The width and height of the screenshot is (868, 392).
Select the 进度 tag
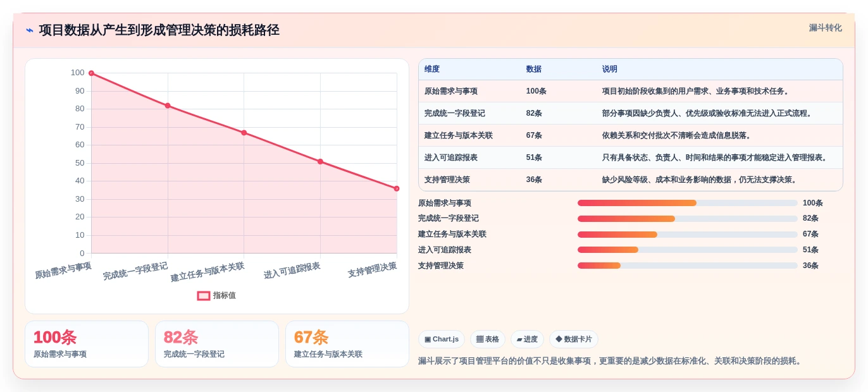[x=527, y=340]
